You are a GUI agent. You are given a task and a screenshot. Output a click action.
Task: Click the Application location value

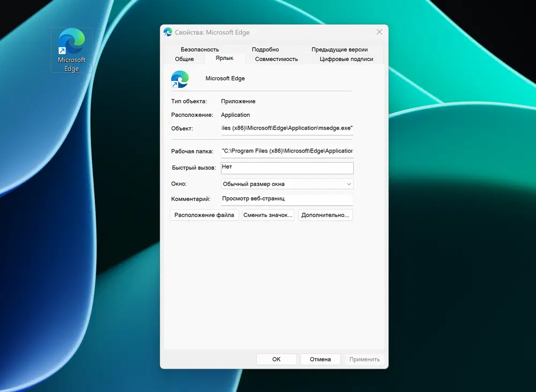235,115
